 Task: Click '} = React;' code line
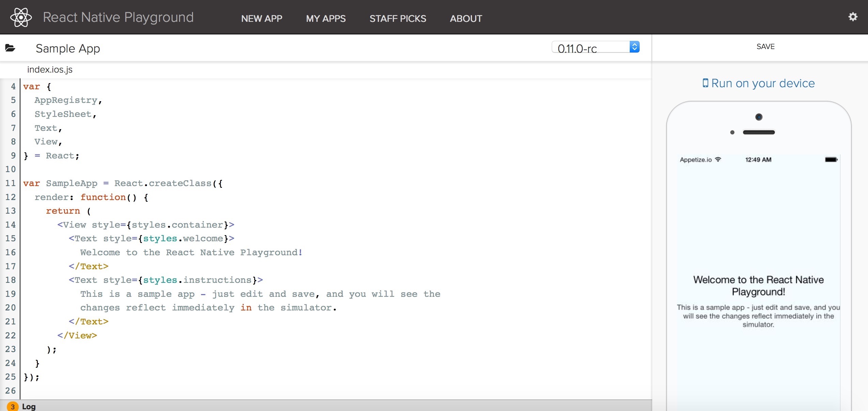click(x=51, y=156)
